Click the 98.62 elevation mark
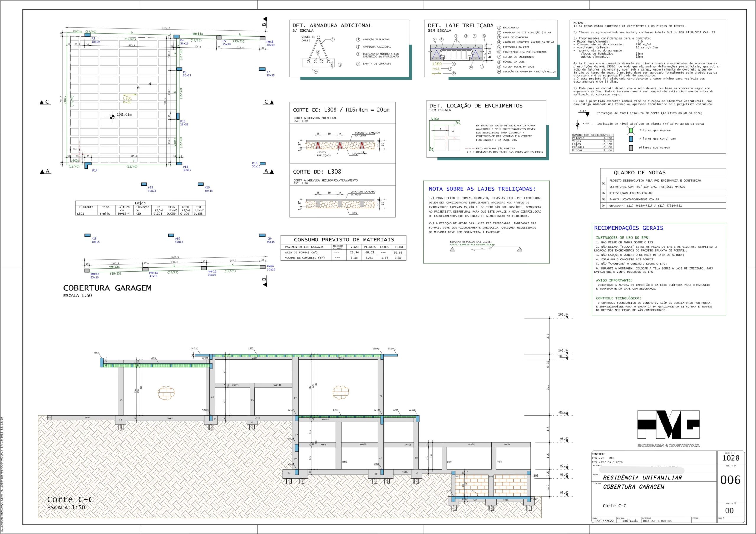 (564, 439)
